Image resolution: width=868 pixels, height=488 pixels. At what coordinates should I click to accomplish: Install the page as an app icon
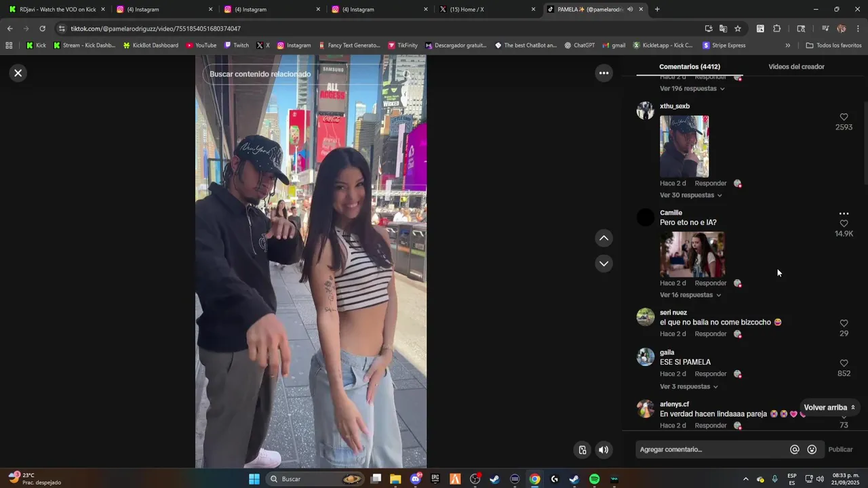(x=709, y=28)
